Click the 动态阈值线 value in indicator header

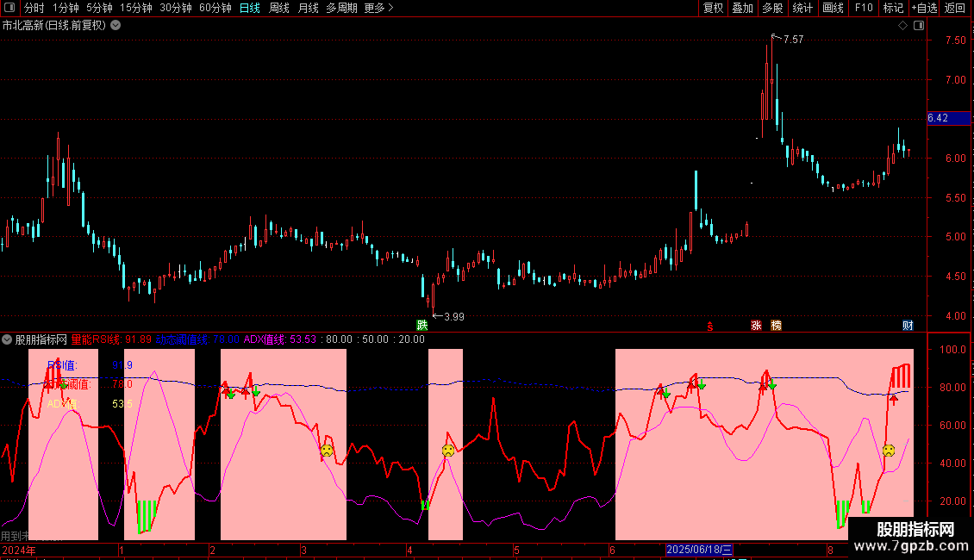(x=197, y=339)
